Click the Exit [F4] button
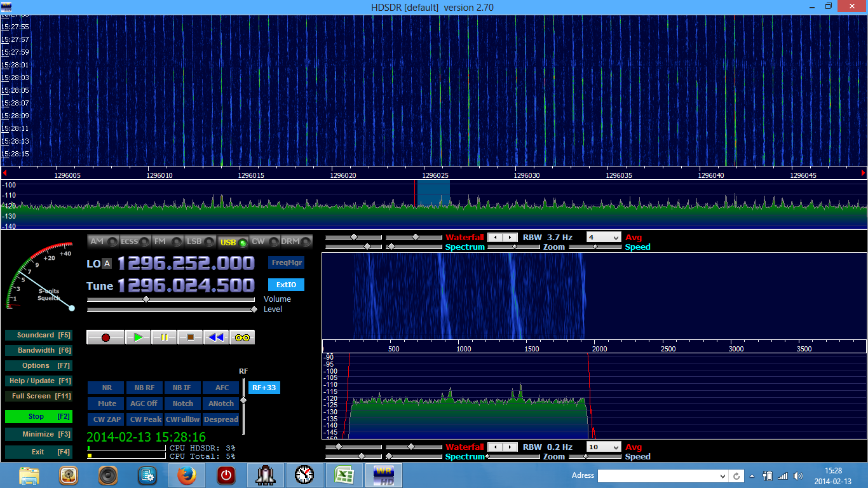Viewport: 868px width, 488px height. (38, 452)
